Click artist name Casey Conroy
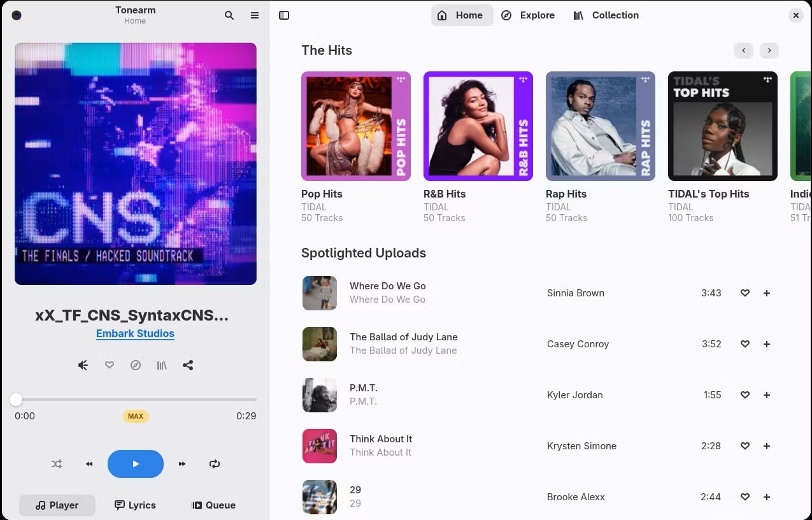The image size is (812, 520). click(578, 344)
